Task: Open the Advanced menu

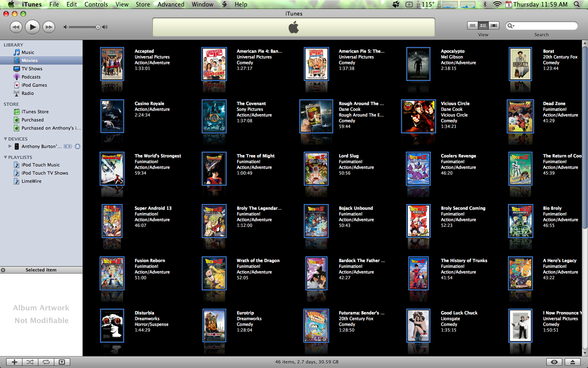Action: 171,4
